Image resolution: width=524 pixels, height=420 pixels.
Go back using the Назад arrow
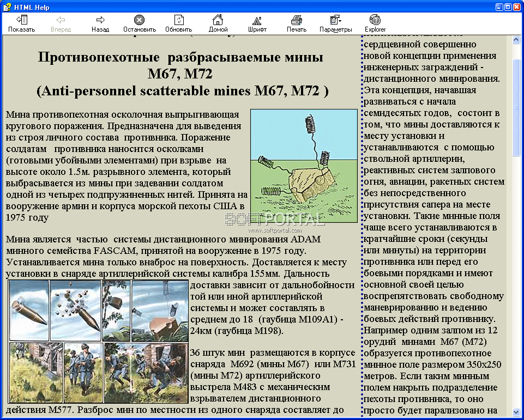point(100,23)
